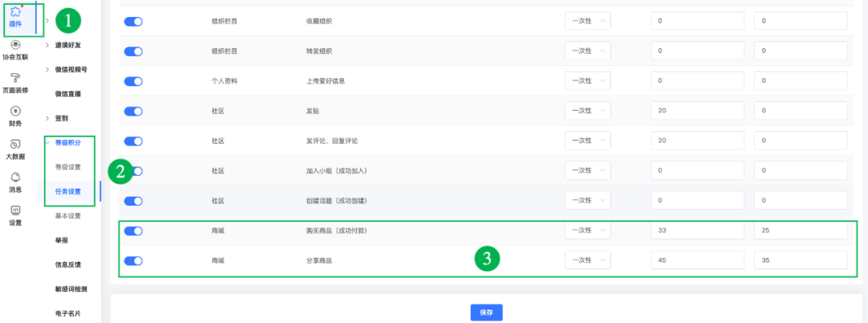Viewport: 868px width, 323px height.
Task: Open the 大数据 icon in sidebar
Action: click(x=15, y=145)
